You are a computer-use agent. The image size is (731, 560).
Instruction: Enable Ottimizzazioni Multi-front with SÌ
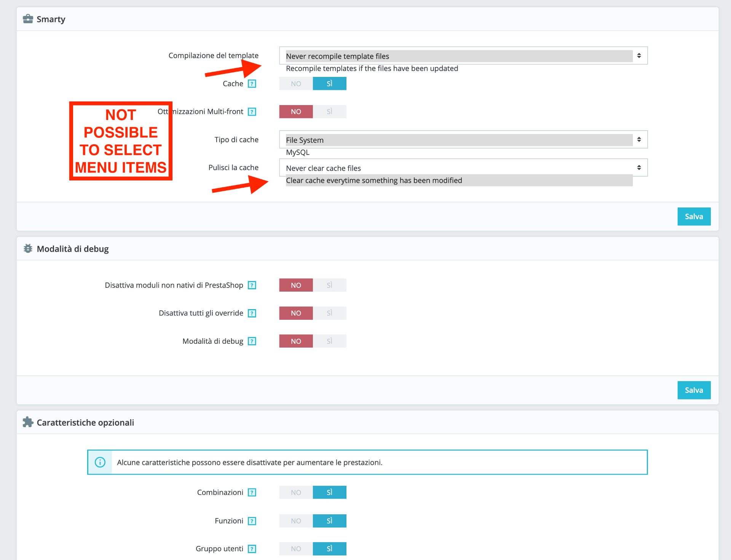point(329,112)
